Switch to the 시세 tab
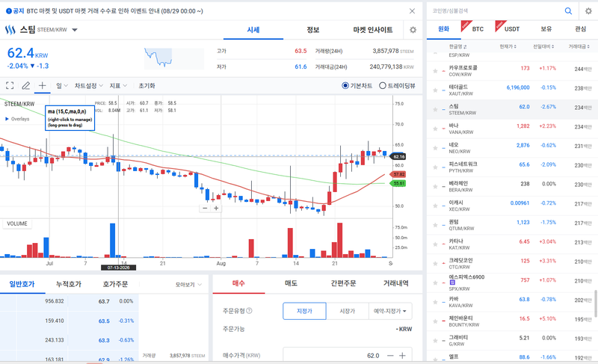This screenshot has width=598, height=364. tap(253, 30)
